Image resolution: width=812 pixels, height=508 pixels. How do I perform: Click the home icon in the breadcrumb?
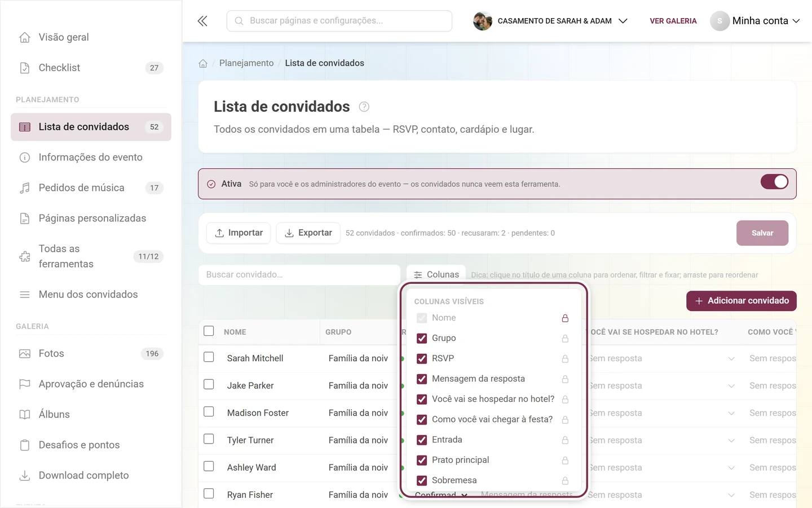point(203,63)
